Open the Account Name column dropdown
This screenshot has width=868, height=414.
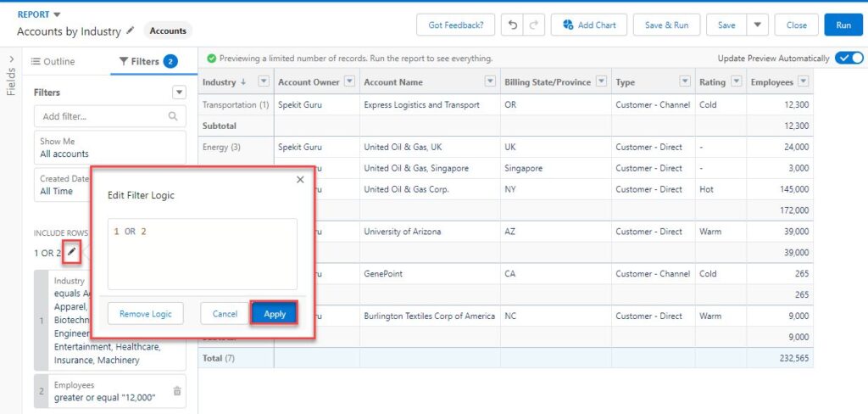(x=490, y=81)
